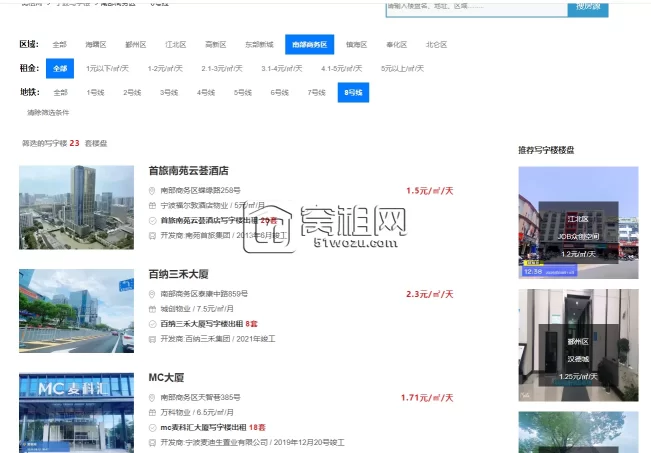Click developer icon beside 宁波麦迪生置业有限公司
651x453 pixels.
tap(152, 442)
